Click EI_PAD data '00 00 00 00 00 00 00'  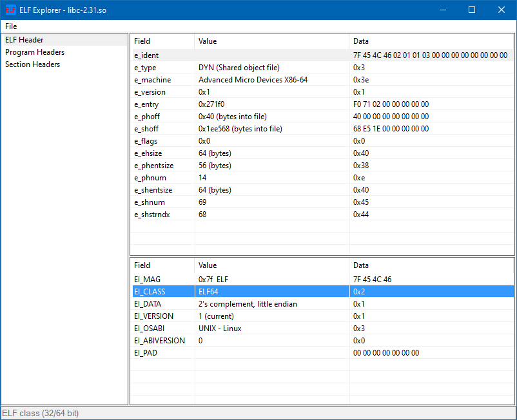click(x=385, y=353)
